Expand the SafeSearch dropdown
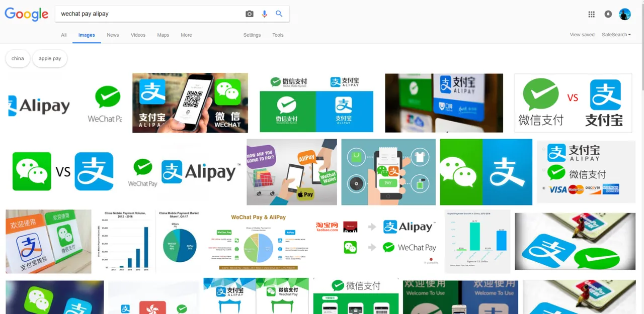Viewport: 644px width, 314px height. tap(616, 35)
